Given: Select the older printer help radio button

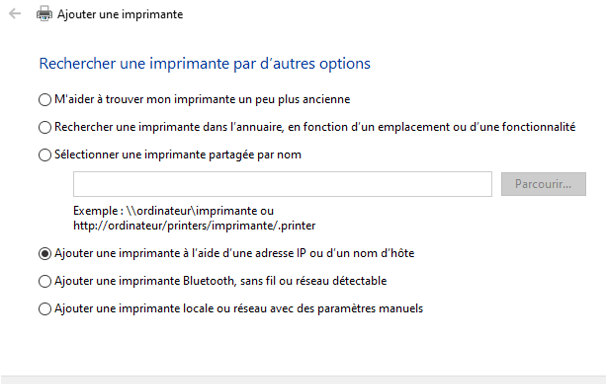Looking at the screenshot, I should point(45,100).
